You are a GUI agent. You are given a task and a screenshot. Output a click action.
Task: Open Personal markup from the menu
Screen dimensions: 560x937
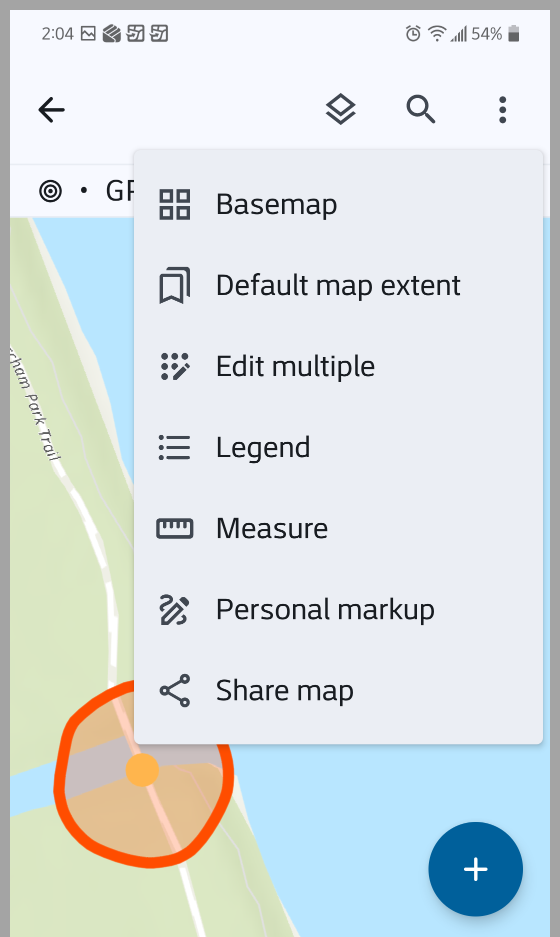point(325,609)
